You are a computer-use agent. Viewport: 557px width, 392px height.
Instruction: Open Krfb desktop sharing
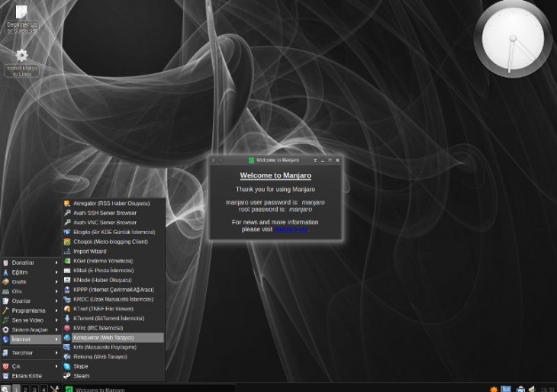point(114,347)
